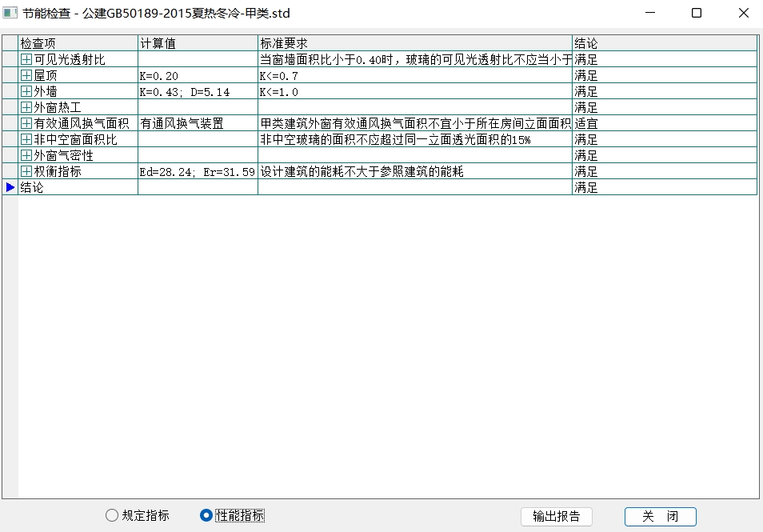Screen dimensions: 763x532
Task: Expand the 权衡指标 row
Action: pyautogui.click(x=26, y=171)
